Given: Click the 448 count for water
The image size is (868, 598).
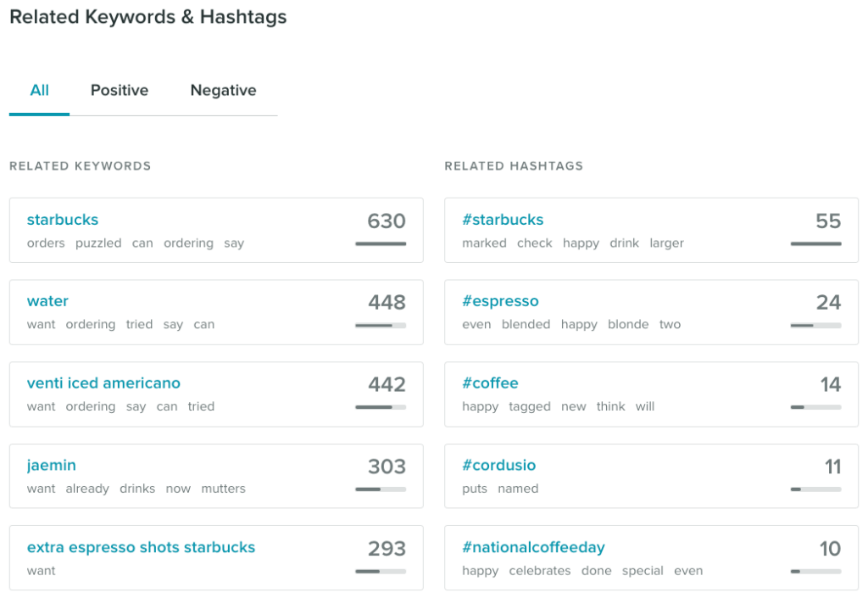Looking at the screenshot, I should coord(387,302).
